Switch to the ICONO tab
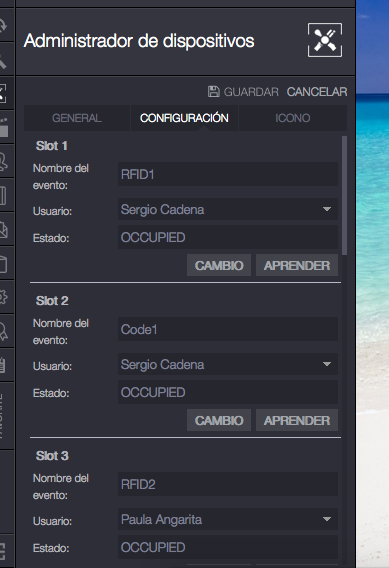 (x=293, y=118)
